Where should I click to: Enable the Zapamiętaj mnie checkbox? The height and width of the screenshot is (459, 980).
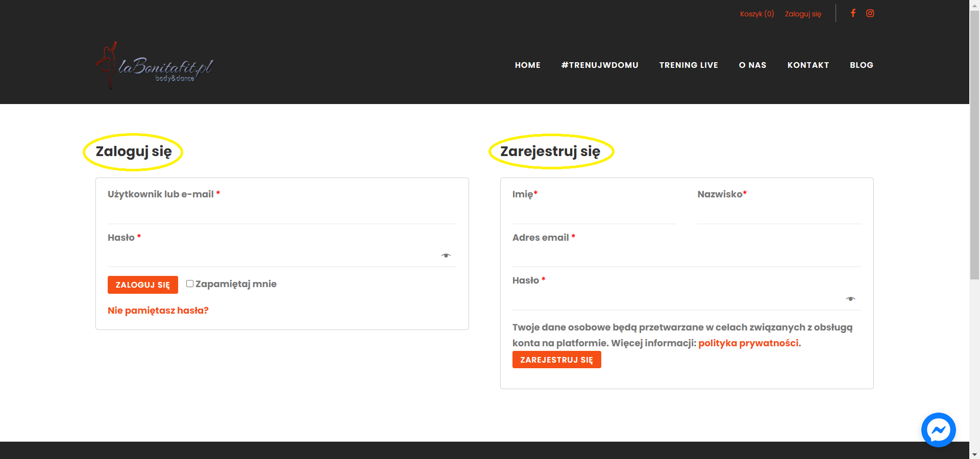pos(190,284)
